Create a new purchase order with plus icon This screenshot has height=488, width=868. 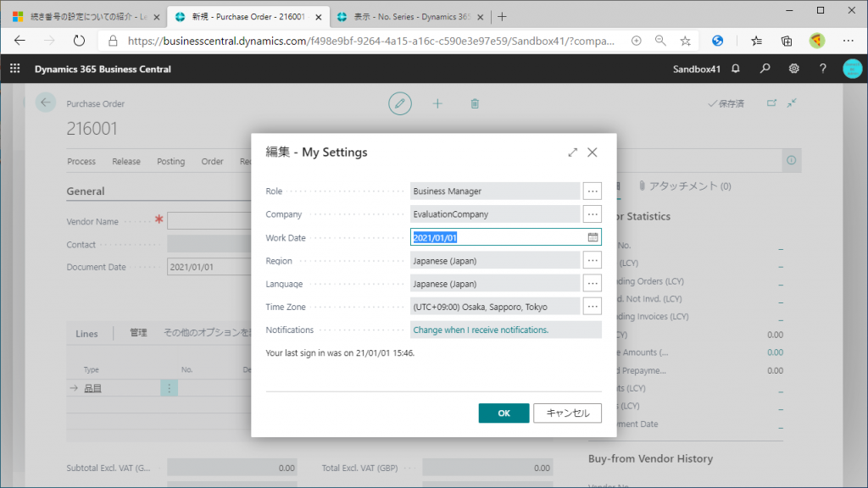point(437,103)
